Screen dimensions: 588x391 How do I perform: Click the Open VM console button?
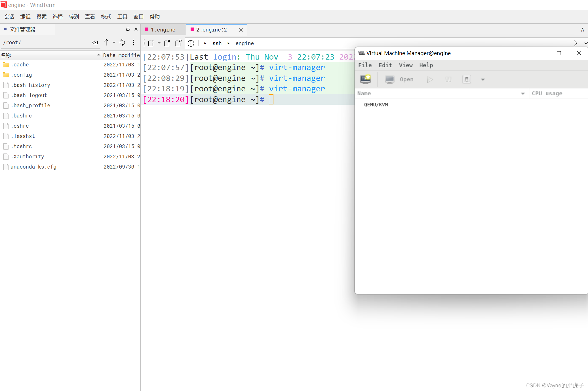coord(399,79)
